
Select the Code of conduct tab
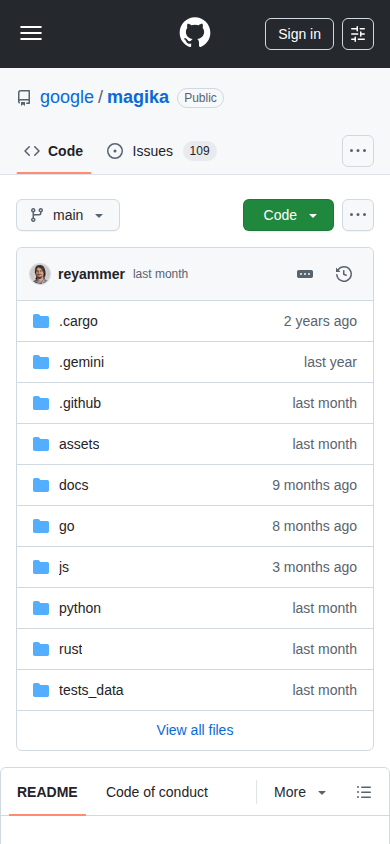[x=157, y=792]
